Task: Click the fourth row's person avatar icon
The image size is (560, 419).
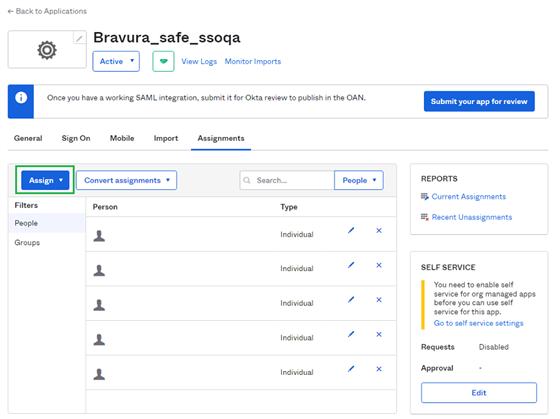Action: point(99,340)
